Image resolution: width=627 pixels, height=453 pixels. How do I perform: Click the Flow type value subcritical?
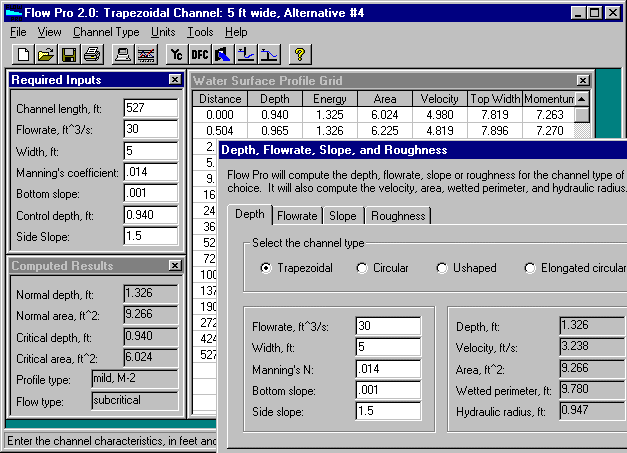[135, 401]
